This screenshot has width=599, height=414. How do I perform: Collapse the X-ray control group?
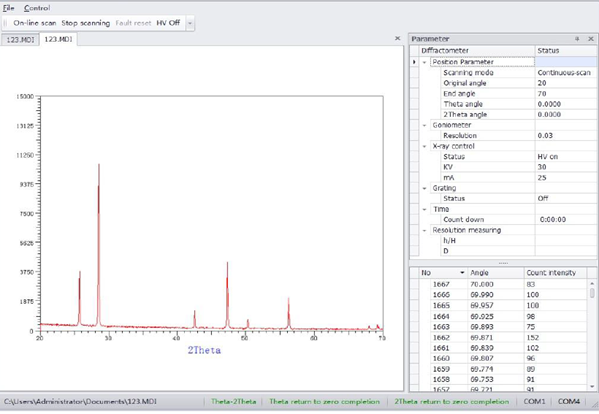424,146
